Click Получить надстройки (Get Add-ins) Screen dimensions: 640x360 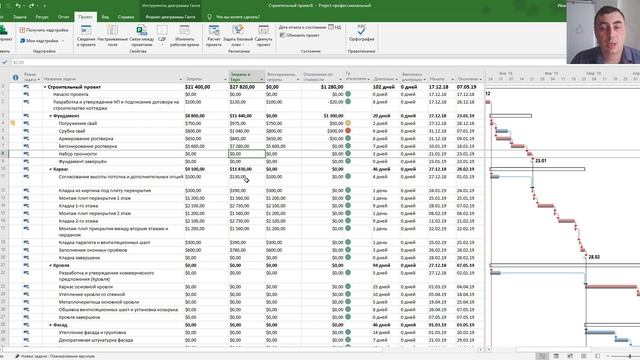44,30
